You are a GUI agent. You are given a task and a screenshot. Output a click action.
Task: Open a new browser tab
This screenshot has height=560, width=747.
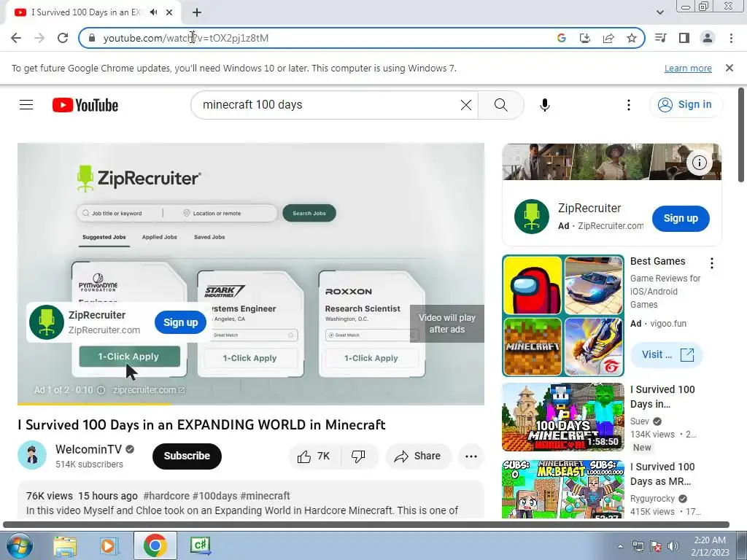pos(197,12)
